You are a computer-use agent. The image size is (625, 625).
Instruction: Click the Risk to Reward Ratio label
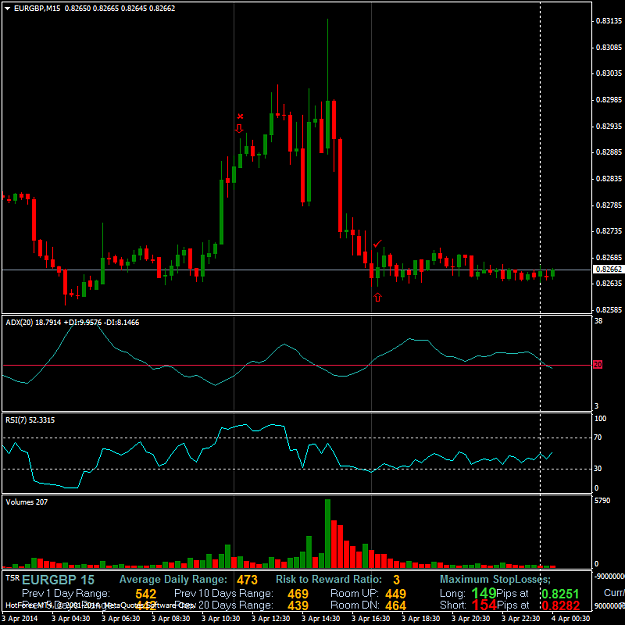(329, 579)
